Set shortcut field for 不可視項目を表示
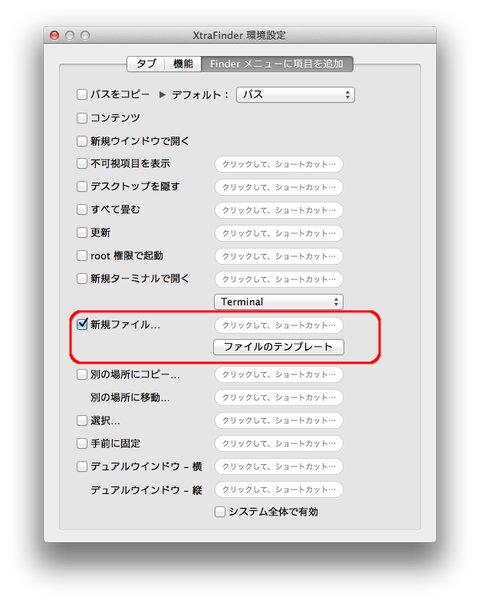The width and height of the screenshot is (480, 603). click(x=279, y=164)
